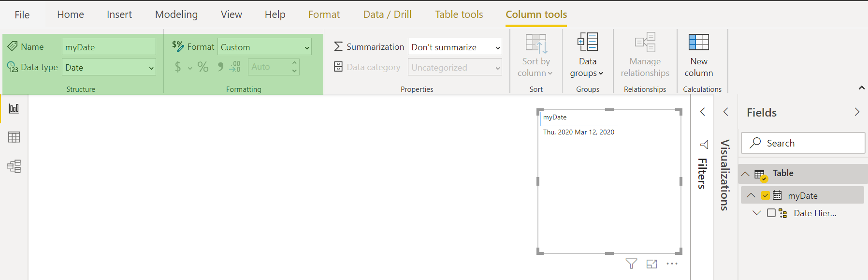Screen dimensions: 868x280
Task: Click the search magnifier icon
Action: (x=755, y=143)
